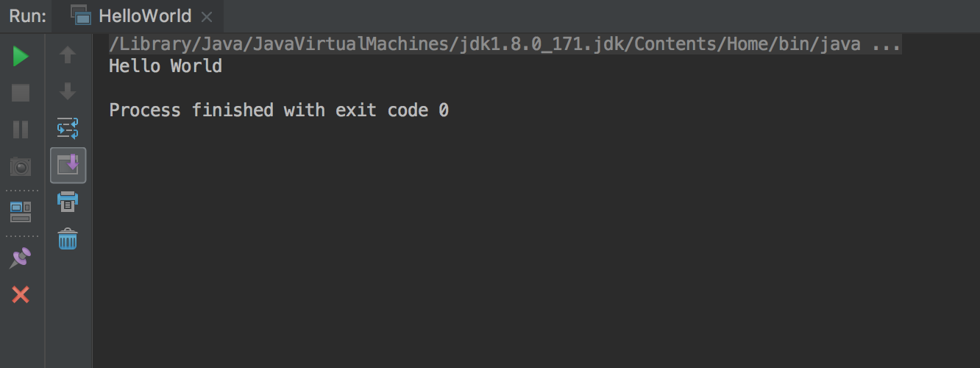Image resolution: width=980 pixels, height=368 pixels.
Task: Restore the default layout
Action: 21,212
